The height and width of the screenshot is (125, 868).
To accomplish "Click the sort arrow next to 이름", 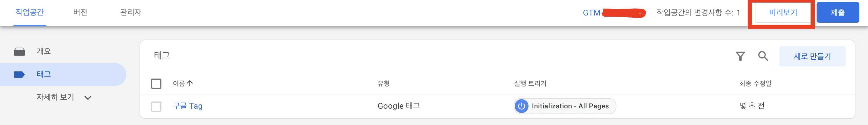I will coord(190,83).
